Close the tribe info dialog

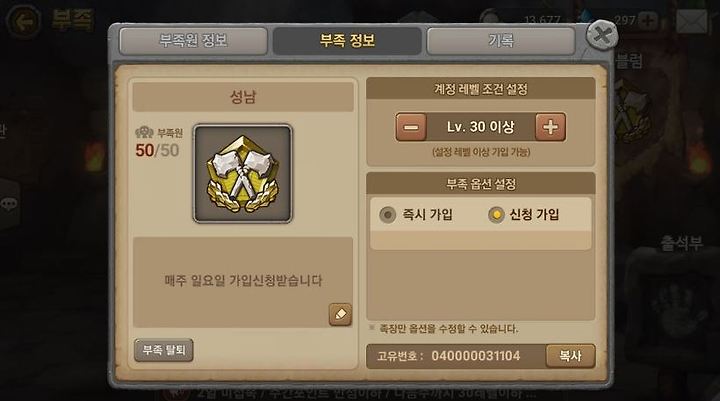tap(602, 35)
